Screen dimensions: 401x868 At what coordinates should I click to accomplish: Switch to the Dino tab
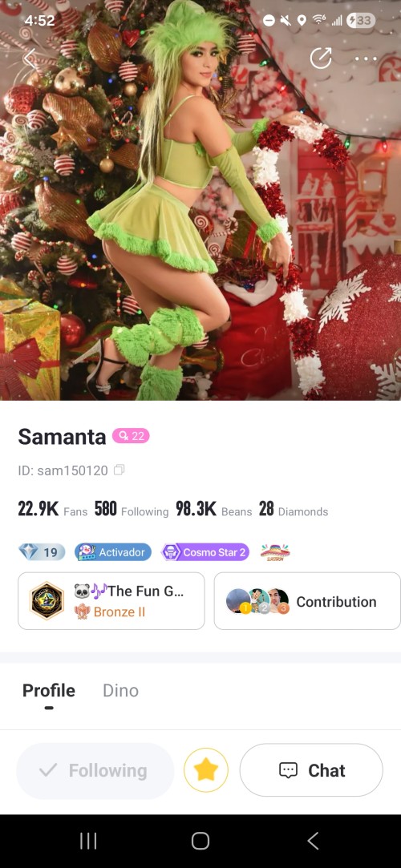tap(121, 690)
